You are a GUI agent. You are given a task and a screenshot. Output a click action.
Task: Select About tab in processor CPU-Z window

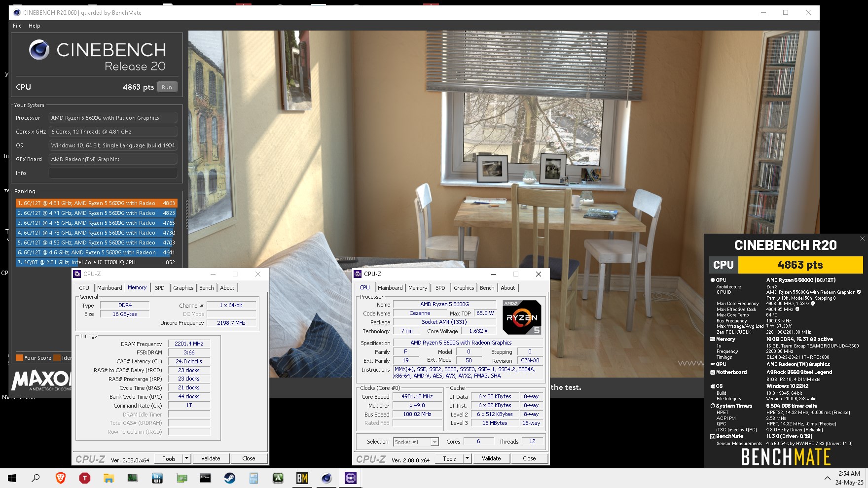point(508,288)
